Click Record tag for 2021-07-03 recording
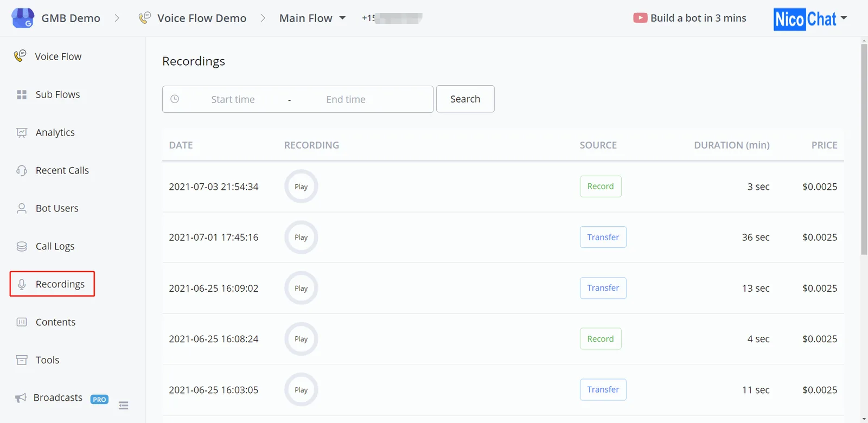The height and width of the screenshot is (423, 868). 601,187
